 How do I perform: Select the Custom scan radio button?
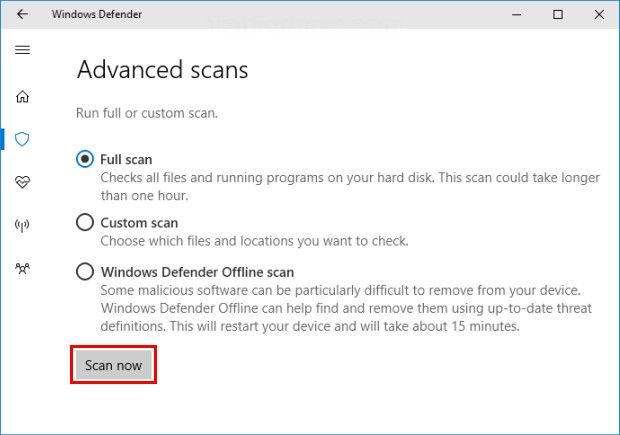(85, 222)
